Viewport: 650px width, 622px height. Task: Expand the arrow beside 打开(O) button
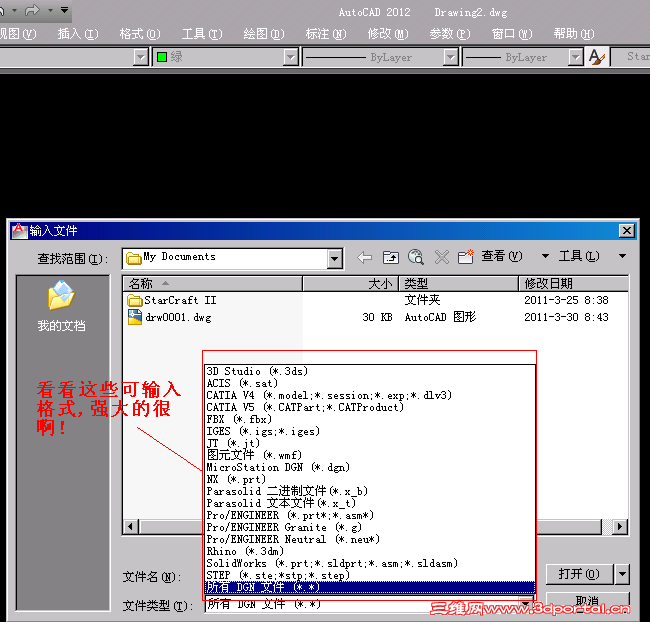coord(623,574)
